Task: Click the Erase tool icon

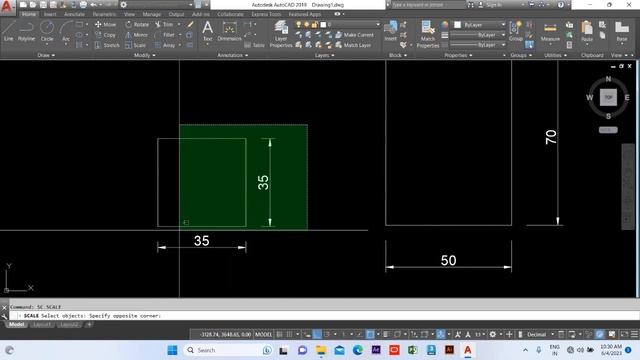Action: [190, 24]
